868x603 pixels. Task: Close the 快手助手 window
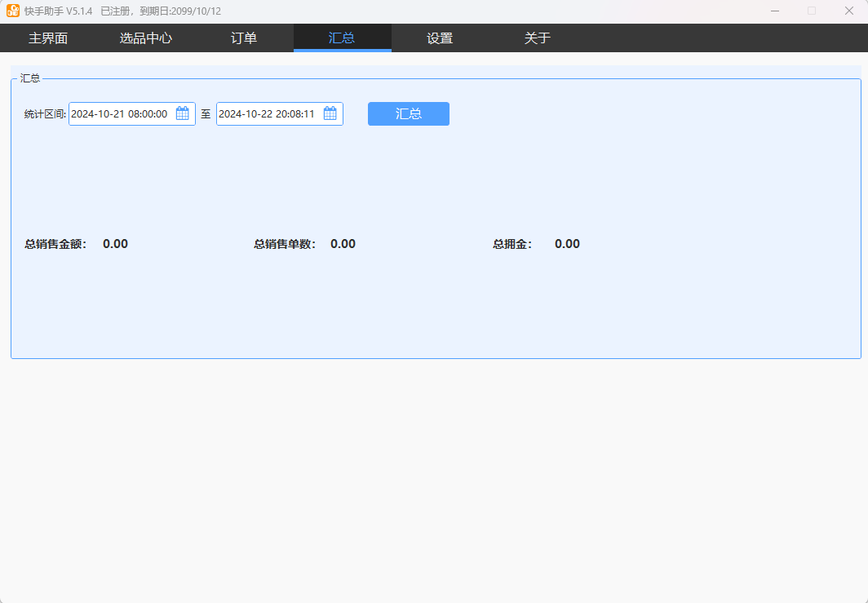[x=848, y=11]
